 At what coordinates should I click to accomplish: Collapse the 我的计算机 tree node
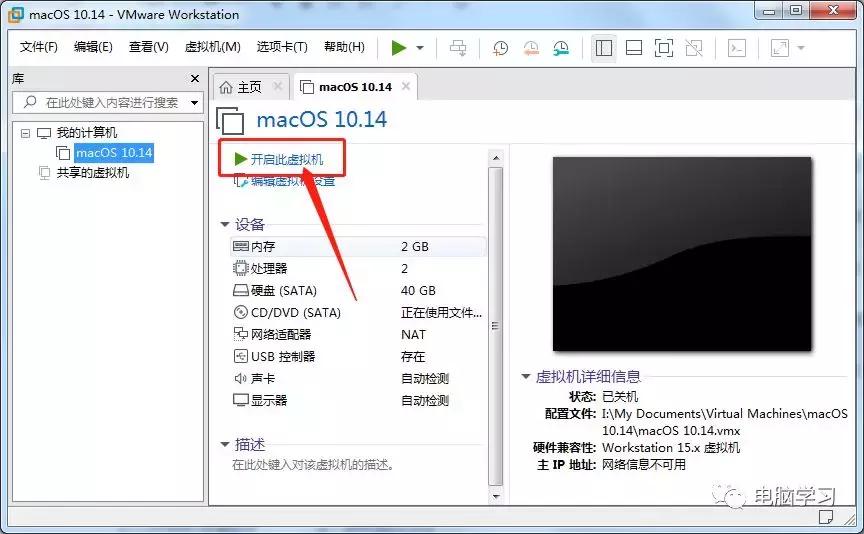[25, 133]
